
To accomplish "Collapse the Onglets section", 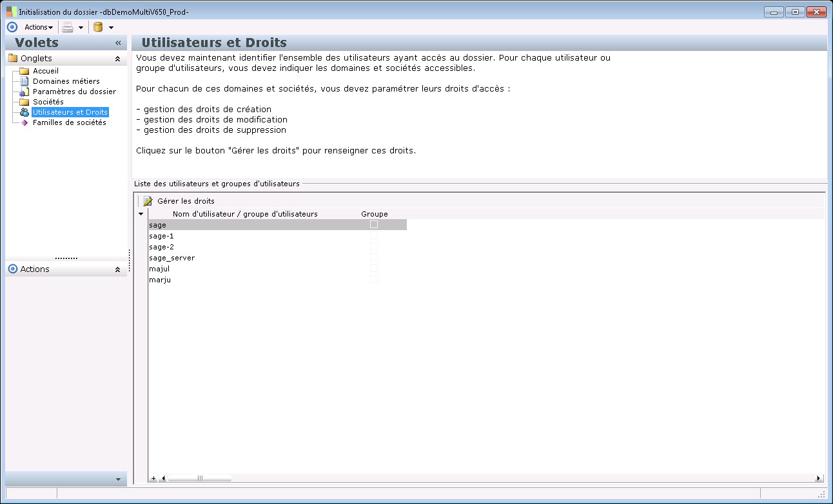I will (117, 59).
